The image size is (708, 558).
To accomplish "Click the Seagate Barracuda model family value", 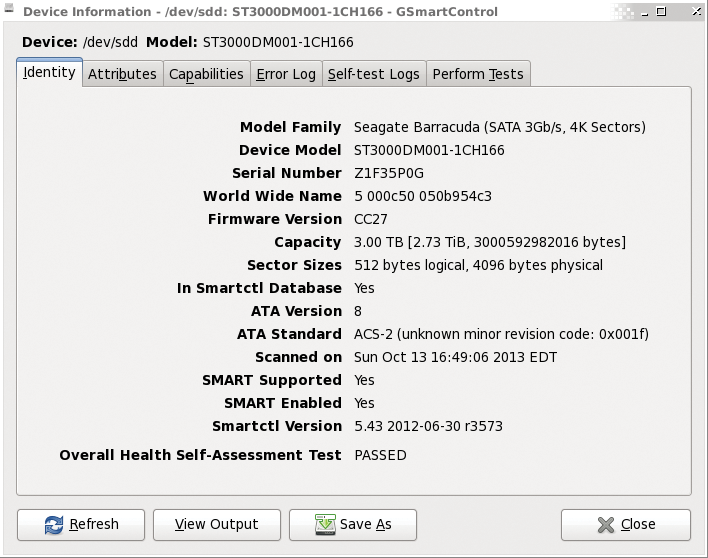I will click(x=500, y=127).
